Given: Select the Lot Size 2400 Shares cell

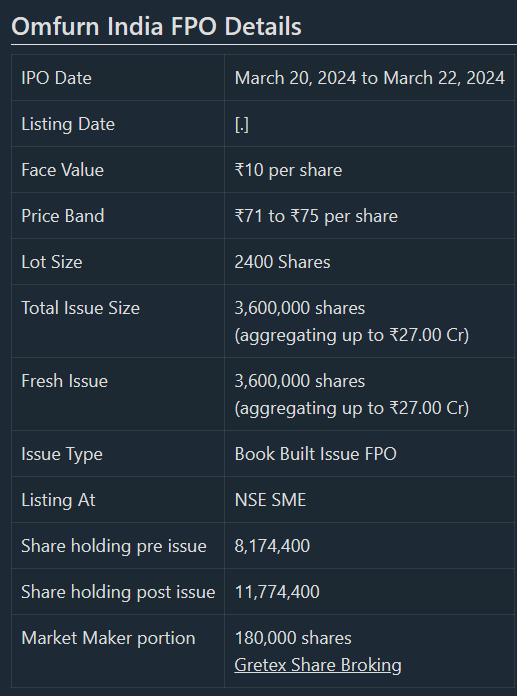Looking at the screenshot, I should (369, 262).
